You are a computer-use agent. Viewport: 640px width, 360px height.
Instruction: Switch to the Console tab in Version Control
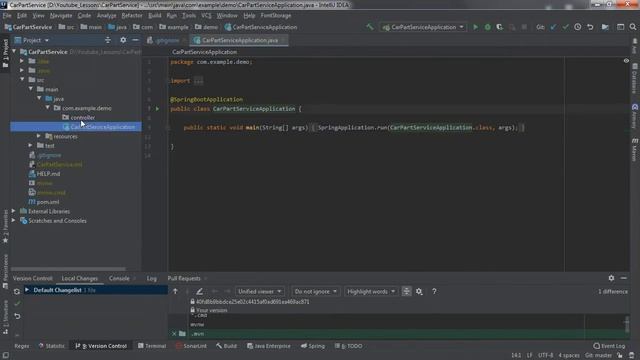[119, 278]
